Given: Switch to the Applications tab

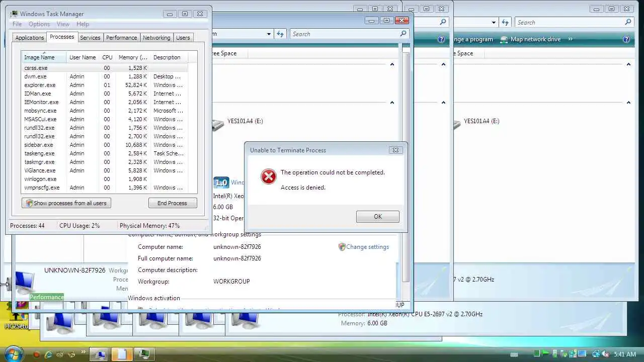Looking at the screenshot, I should [30, 38].
